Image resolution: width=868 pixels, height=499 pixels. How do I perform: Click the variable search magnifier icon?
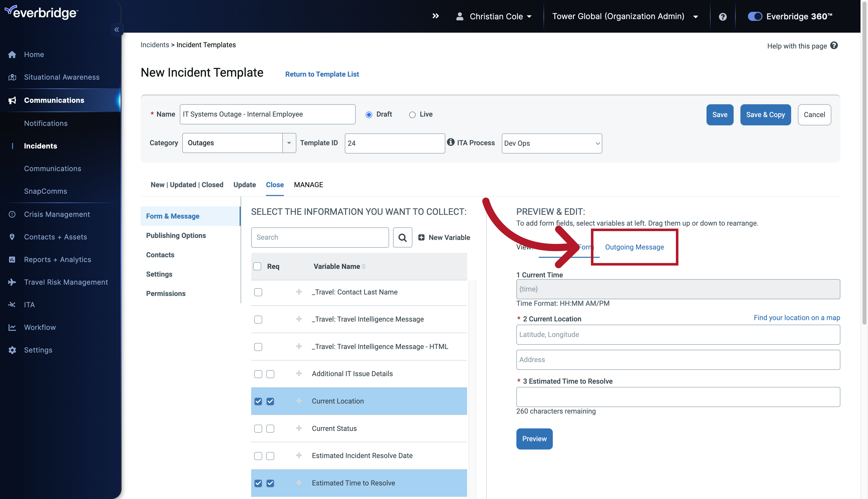pyautogui.click(x=402, y=237)
